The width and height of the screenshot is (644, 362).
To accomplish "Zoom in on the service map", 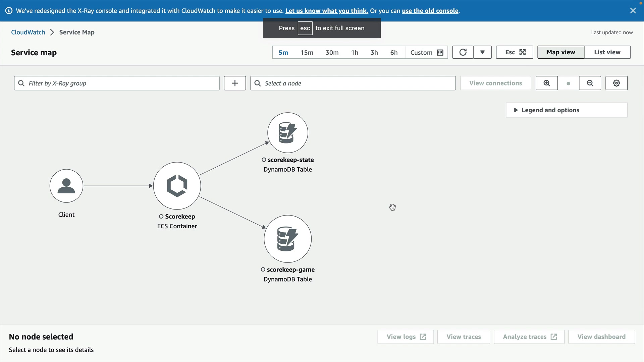I will point(547,83).
